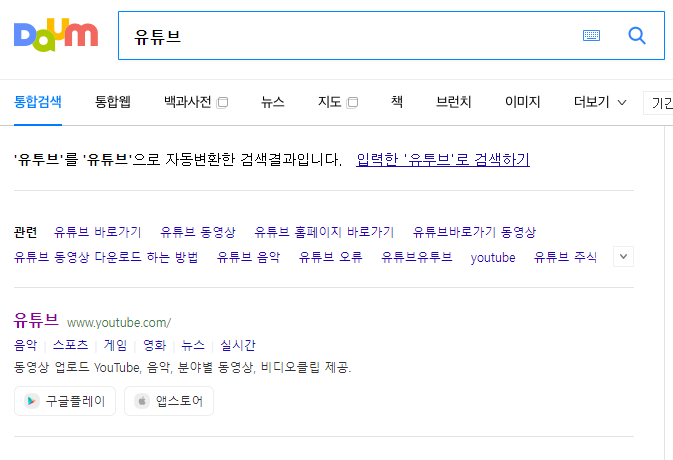
Task: Click the 백과사전 new-window icon
Action: point(222,103)
